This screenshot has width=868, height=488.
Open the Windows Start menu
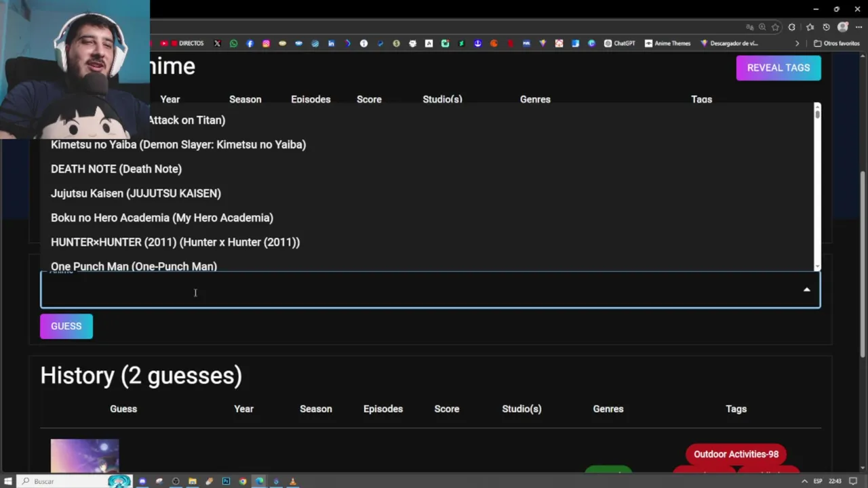click(x=8, y=481)
